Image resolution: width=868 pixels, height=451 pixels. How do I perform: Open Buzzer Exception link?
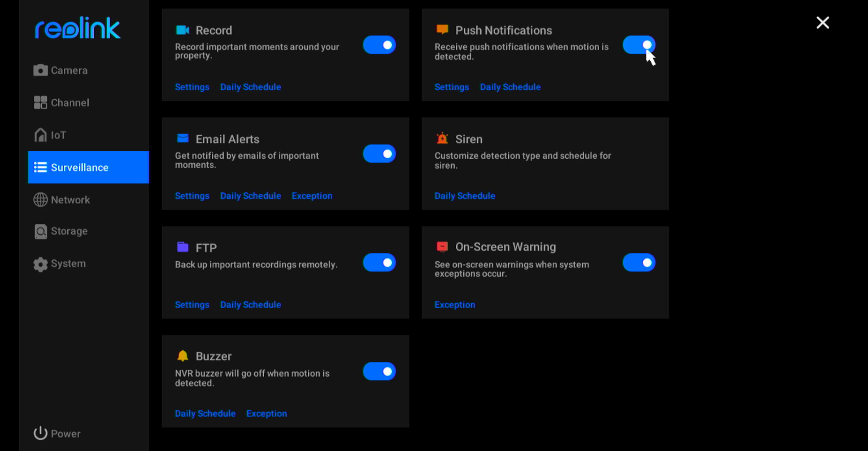[x=267, y=414]
